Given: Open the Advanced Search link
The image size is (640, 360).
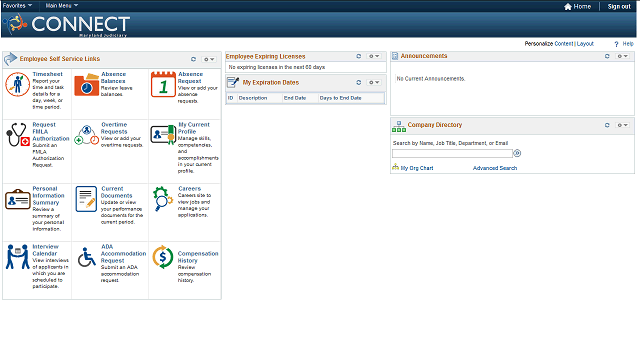Looking at the screenshot, I should pos(495,168).
